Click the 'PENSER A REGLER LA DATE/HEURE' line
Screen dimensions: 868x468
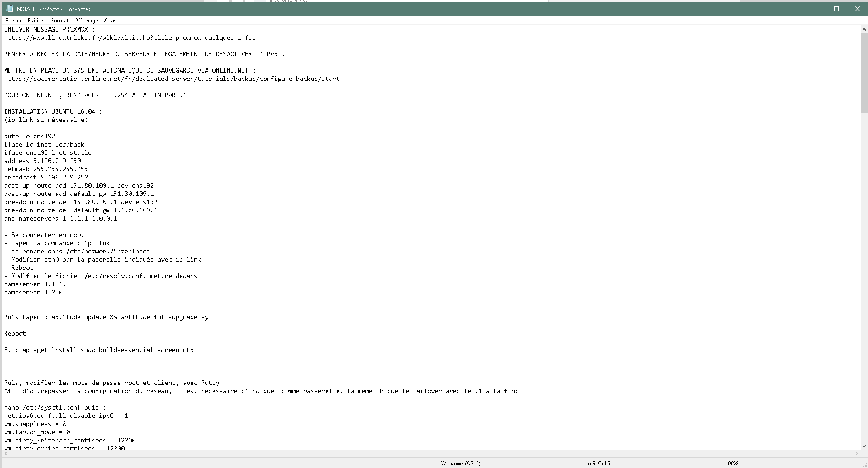[x=144, y=54]
